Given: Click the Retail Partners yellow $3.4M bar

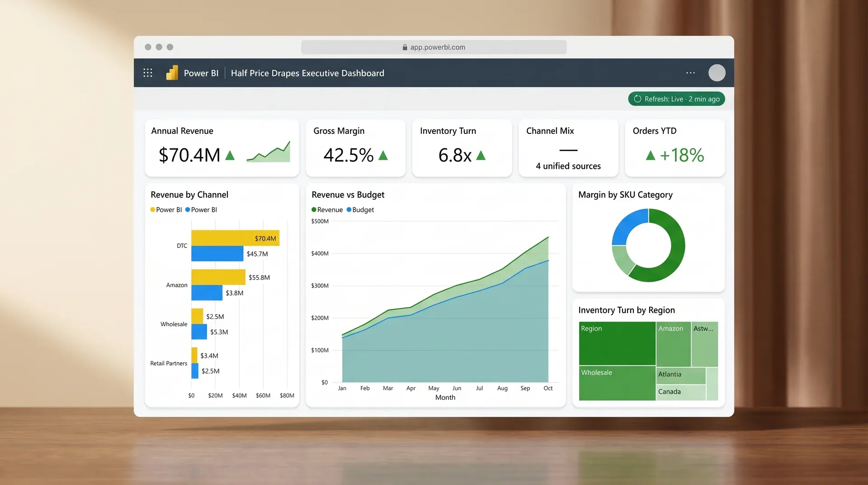Looking at the screenshot, I should tap(194, 355).
